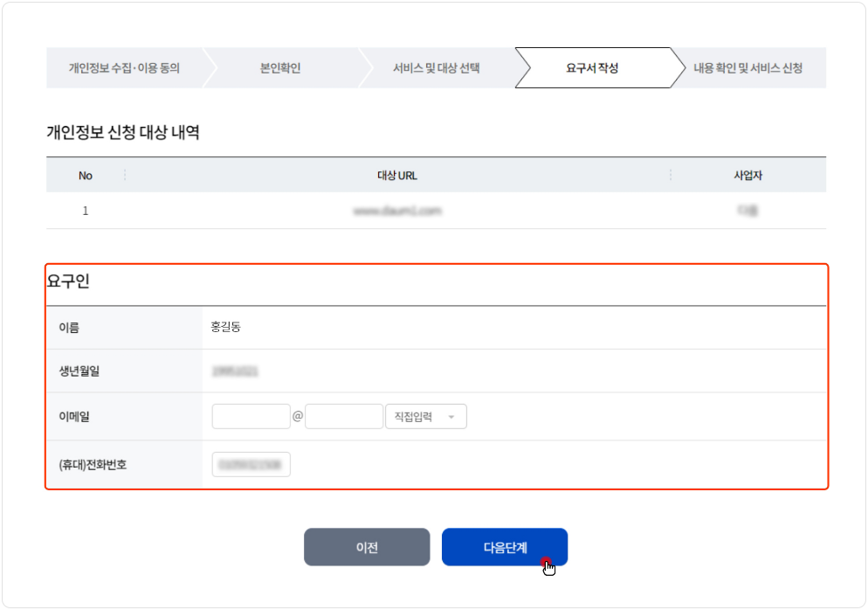Click the 이전 button to go back
This screenshot has height=610, width=868.
point(367,546)
